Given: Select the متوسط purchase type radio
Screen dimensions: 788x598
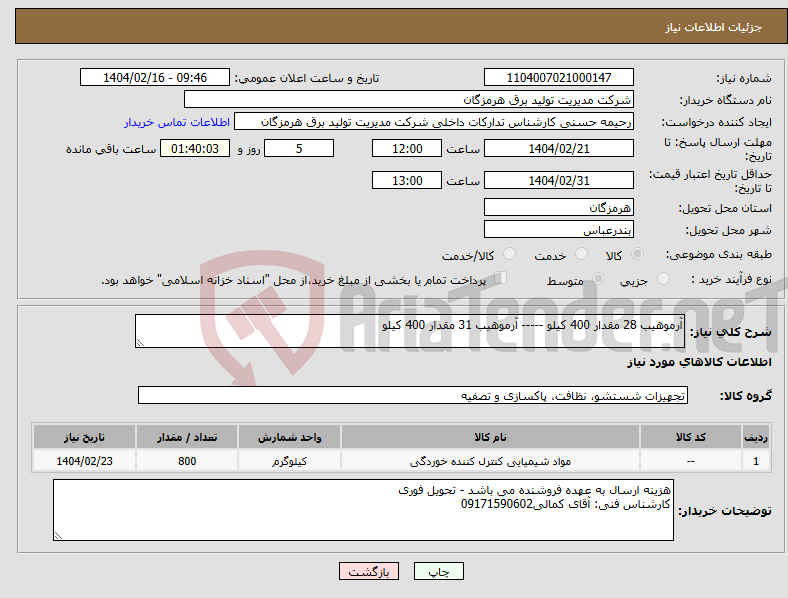Looking at the screenshot, I should click(x=598, y=279).
